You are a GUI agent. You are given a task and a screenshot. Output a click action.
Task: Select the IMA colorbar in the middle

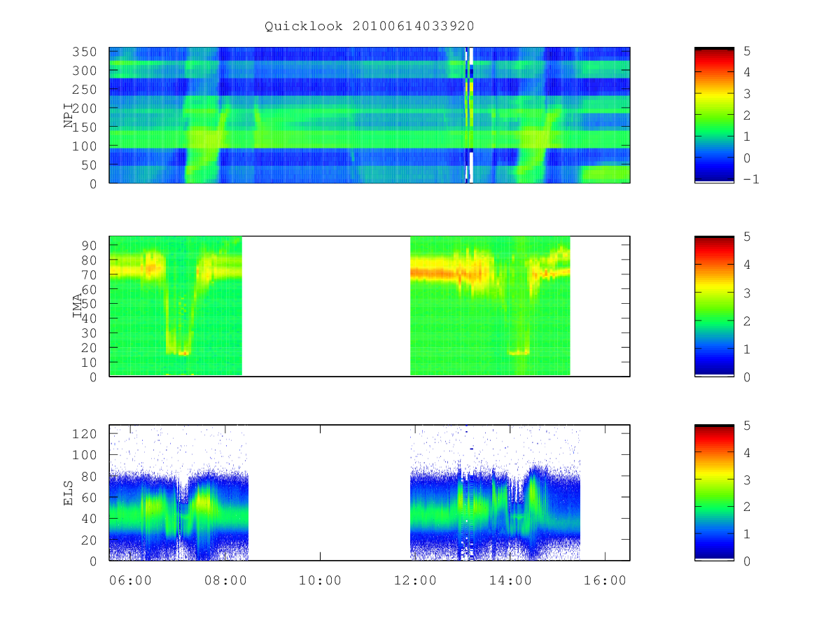click(x=714, y=307)
